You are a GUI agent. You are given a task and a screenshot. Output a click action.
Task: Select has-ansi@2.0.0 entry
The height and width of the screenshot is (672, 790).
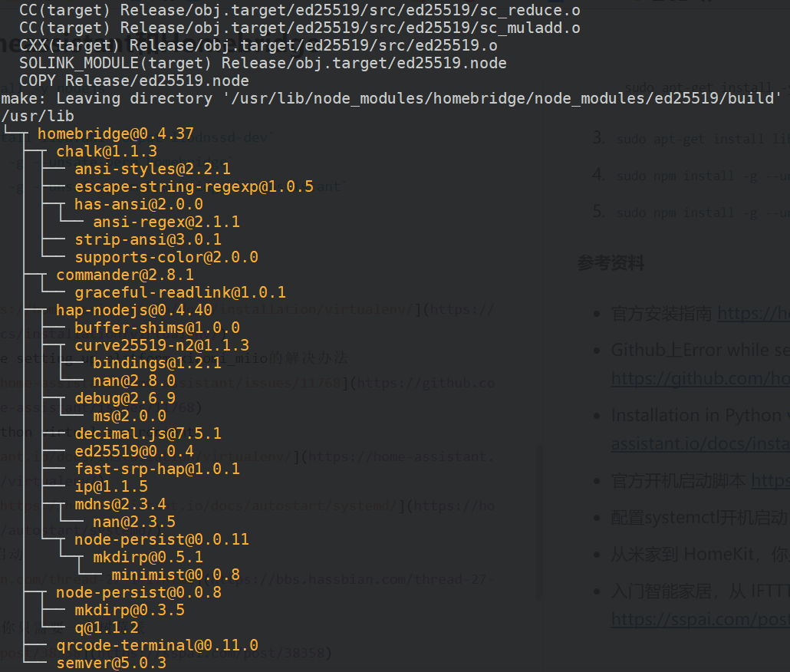(139, 204)
